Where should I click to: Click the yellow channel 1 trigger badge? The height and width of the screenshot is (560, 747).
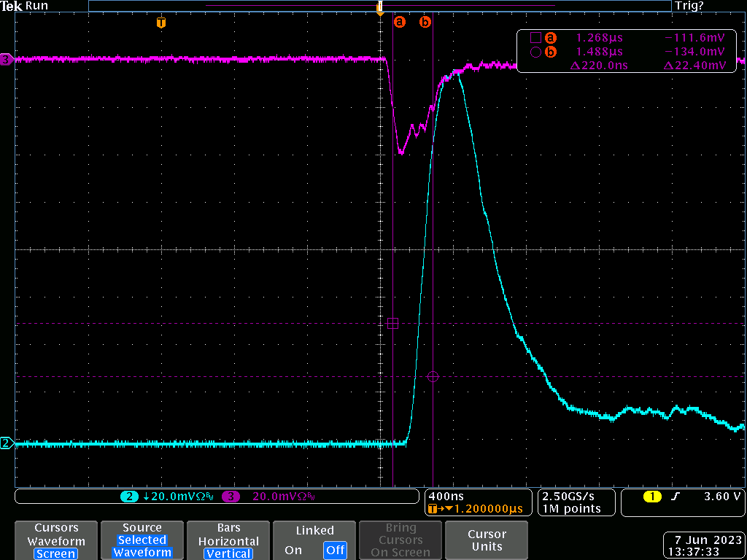[651, 497]
